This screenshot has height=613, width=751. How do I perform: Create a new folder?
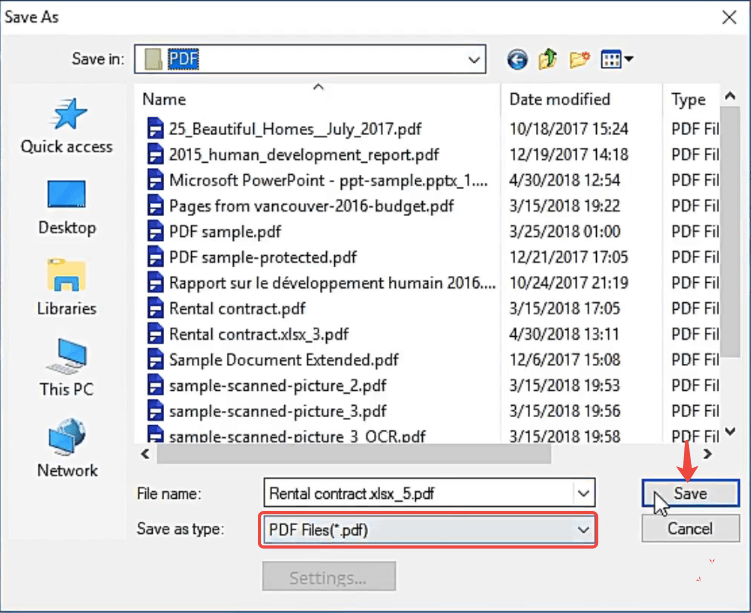579,60
